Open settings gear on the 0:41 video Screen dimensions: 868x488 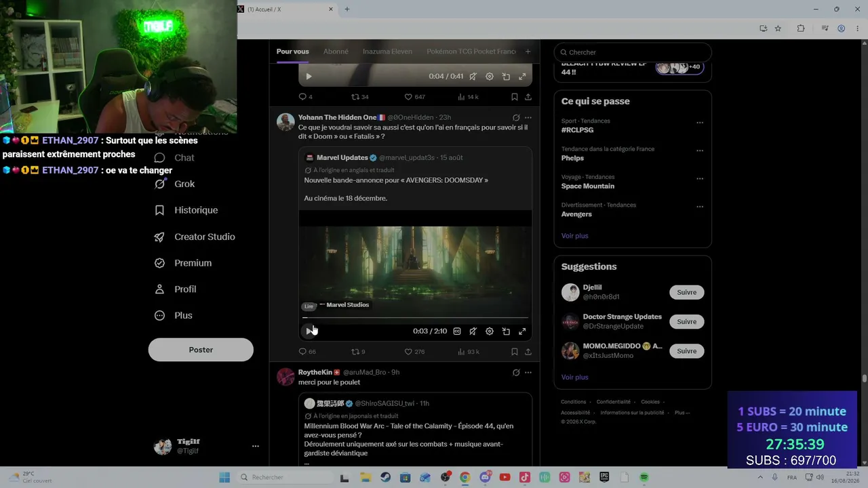[x=490, y=77]
